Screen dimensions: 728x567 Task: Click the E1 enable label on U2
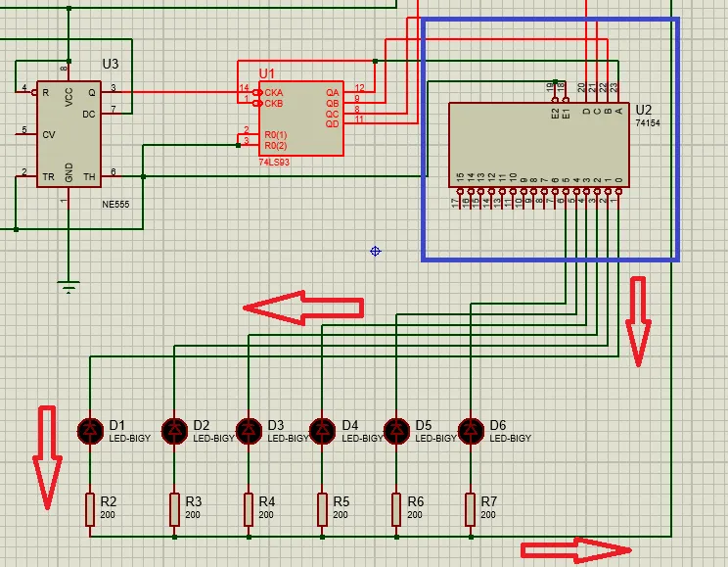tap(566, 114)
